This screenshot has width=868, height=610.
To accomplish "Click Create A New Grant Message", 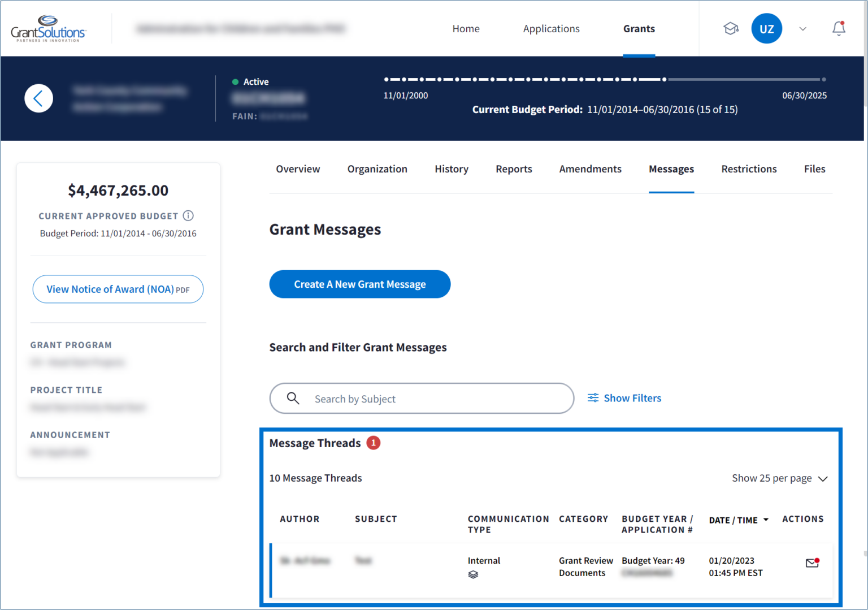I will point(359,284).
